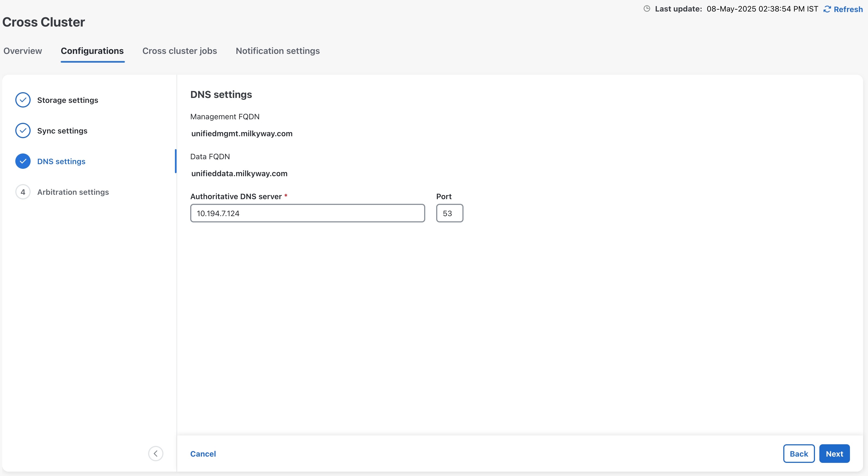Click the DNS settings heading
Viewport: 868px width, 476px height.
point(221,94)
